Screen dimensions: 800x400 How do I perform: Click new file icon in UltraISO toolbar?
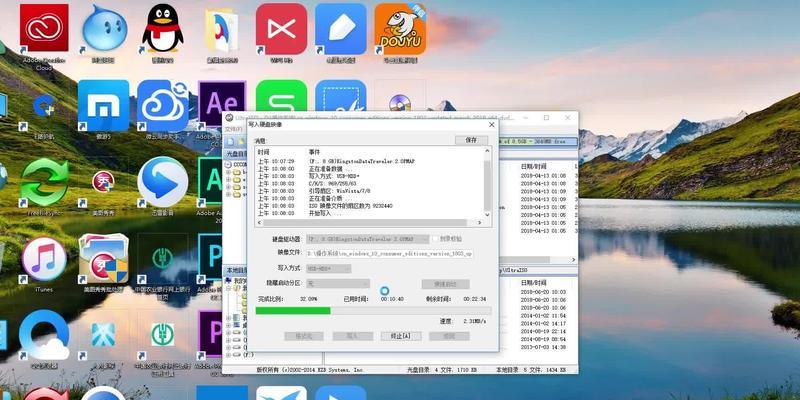tap(230, 141)
